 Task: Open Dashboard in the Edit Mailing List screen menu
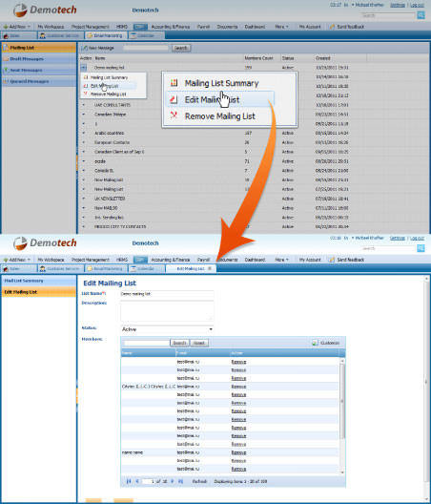(255, 260)
